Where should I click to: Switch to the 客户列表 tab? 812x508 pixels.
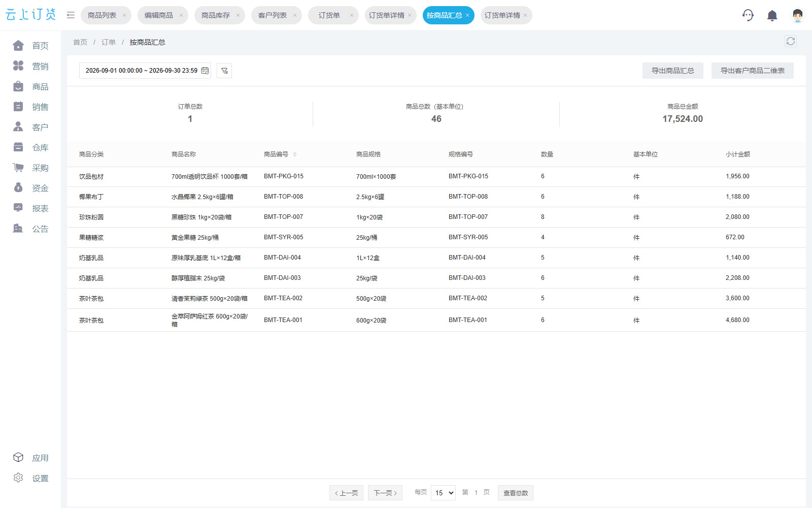273,15
